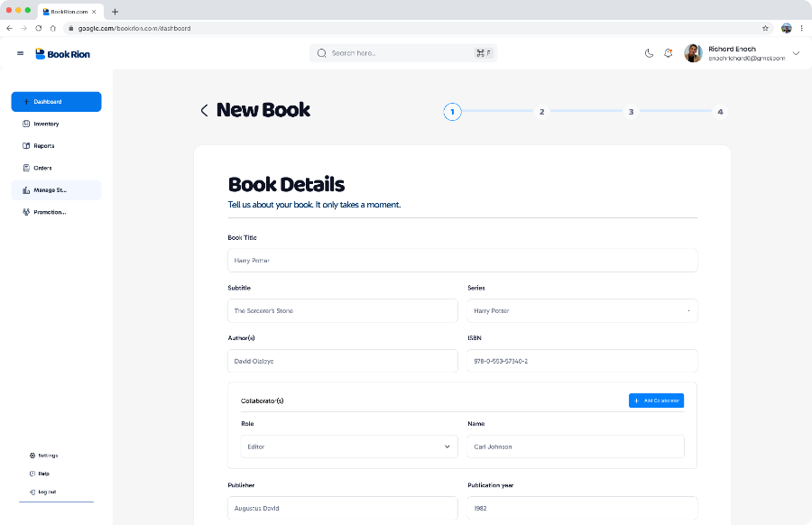Viewport: 812px width, 525px height.
Task: Click the Book Rion logo
Action: 62,54
